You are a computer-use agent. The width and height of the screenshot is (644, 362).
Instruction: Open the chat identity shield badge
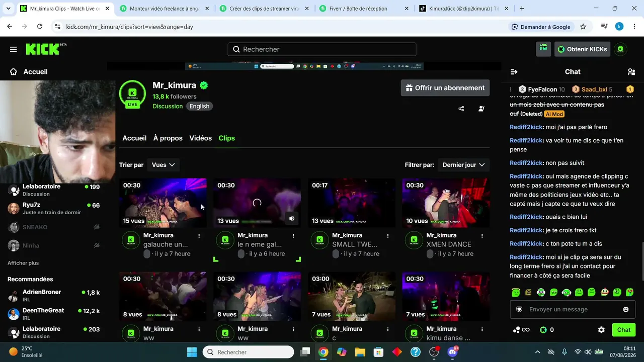[x=519, y=309]
